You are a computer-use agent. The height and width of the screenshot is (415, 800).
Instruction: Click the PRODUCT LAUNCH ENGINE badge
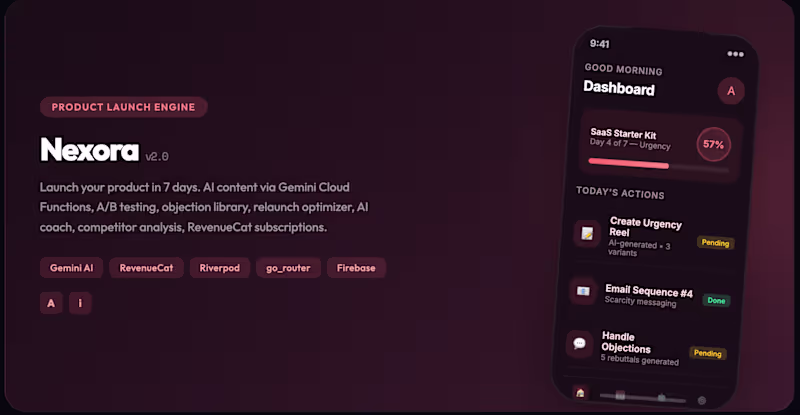(123, 107)
